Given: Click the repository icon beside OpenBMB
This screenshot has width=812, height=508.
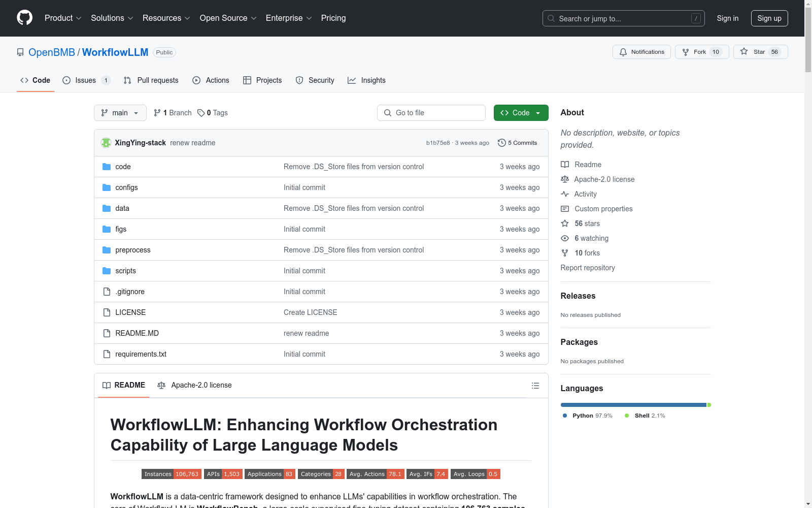Looking at the screenshot, I should click(20, 52).
